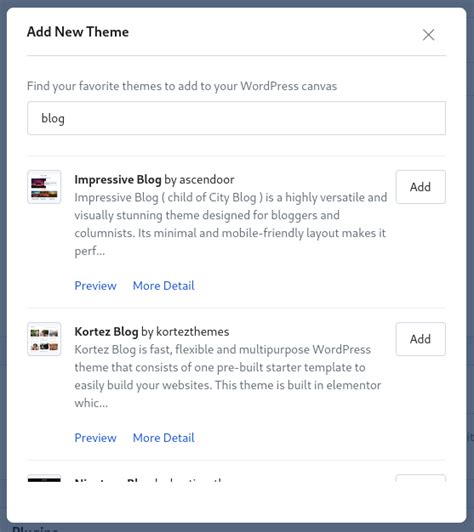Click the Kortez Blog description paragraph
The image size is (474, 532).
coord(228,376)
